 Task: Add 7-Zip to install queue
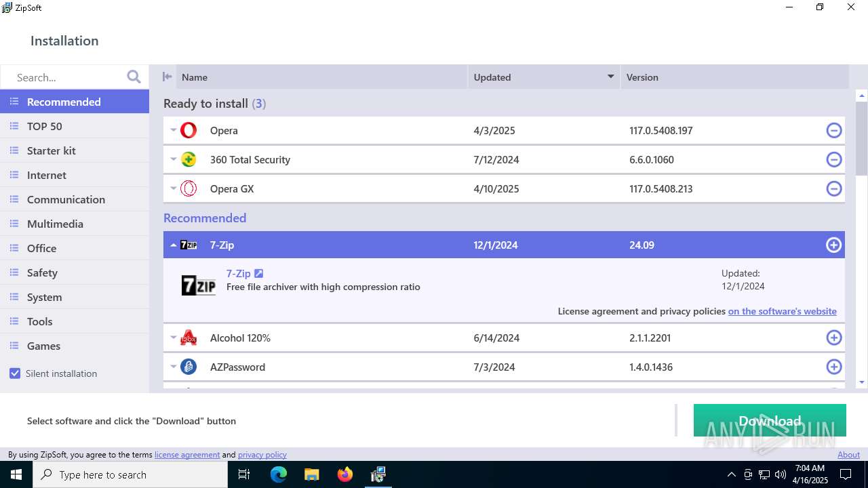pos(834,245)
